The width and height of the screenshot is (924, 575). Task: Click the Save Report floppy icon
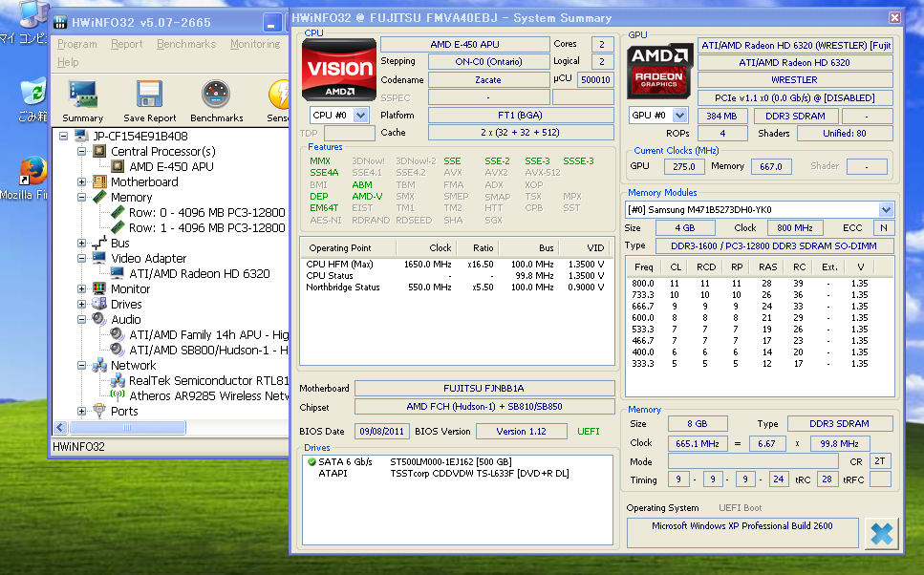149,95
